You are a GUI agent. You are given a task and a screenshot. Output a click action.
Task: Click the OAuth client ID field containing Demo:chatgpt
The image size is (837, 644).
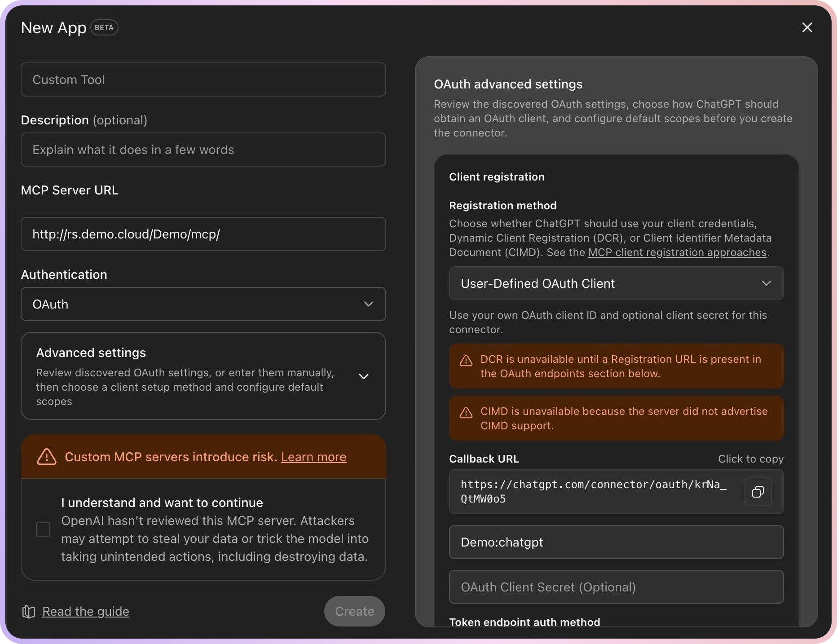tap(617, 542)
